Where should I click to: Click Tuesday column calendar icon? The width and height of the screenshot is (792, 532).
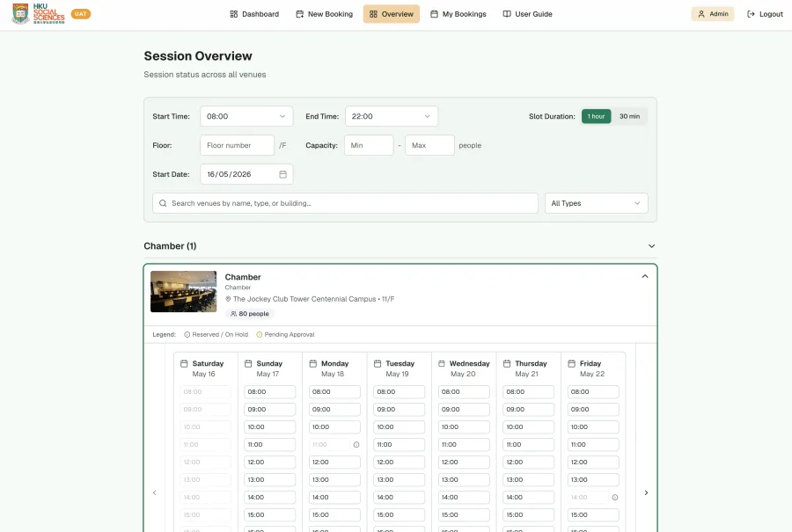[378, 363]
